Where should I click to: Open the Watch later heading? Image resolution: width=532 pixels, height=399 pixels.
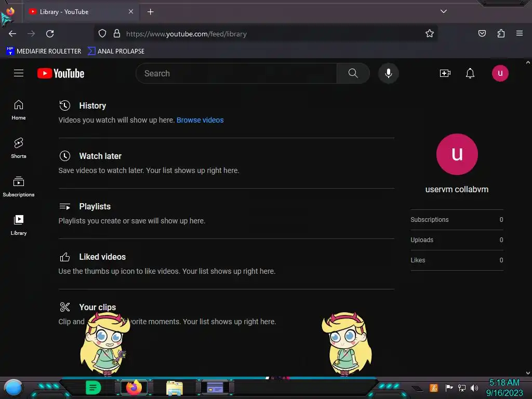click(100, 156)
